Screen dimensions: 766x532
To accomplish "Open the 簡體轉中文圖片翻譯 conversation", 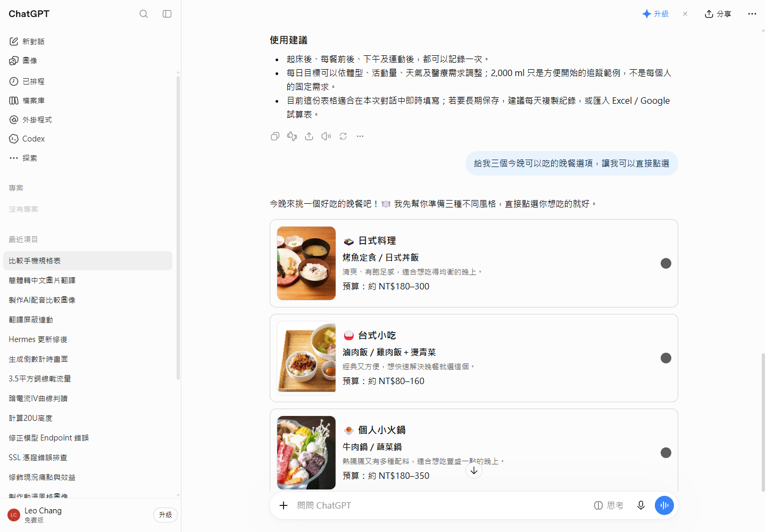I will click(88, 280).
